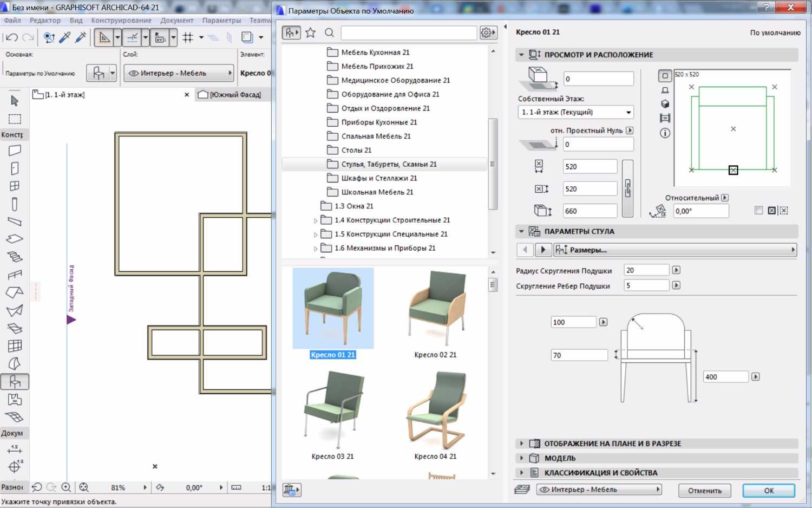Select the Arrow selection tool

pyautogui.click(x=15, y=101)
